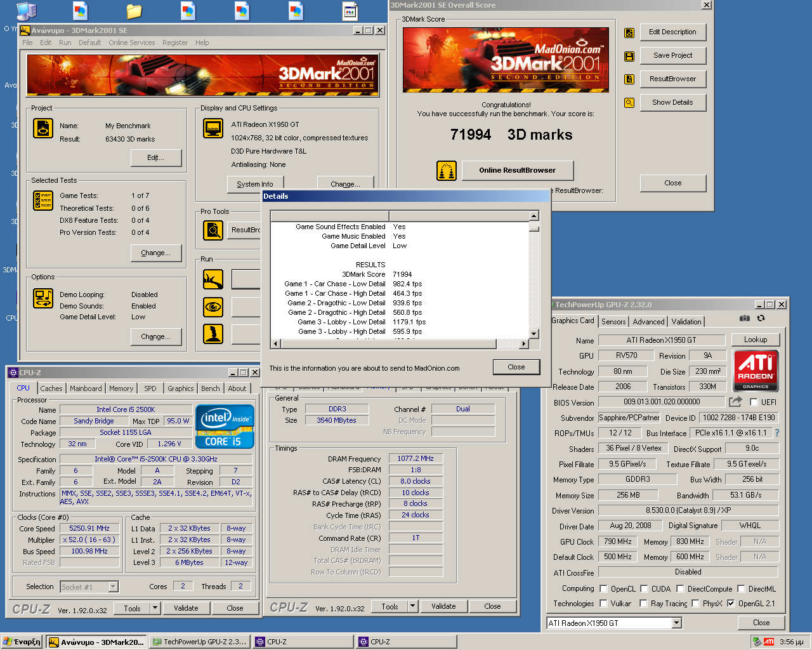Screen dimensions: 812x650
Task: Switch to the Advanced tab in GPU-Z
Action: point(648,322)
